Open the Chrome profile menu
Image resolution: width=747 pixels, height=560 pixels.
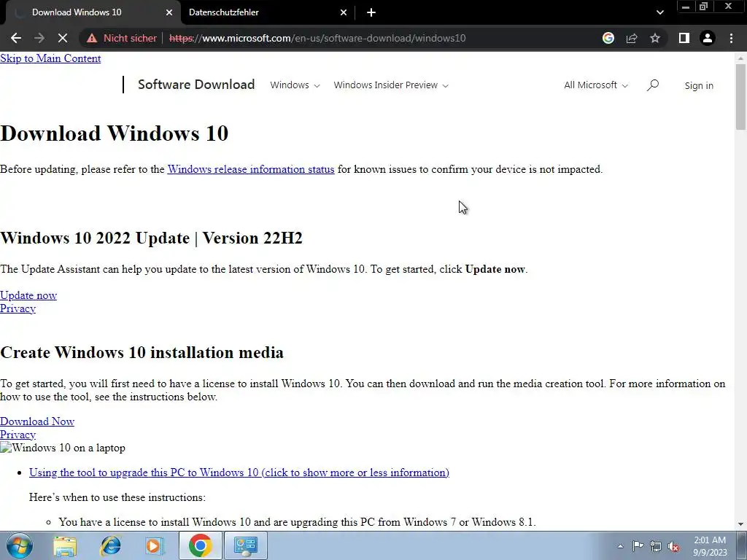[x=708, y=38]
